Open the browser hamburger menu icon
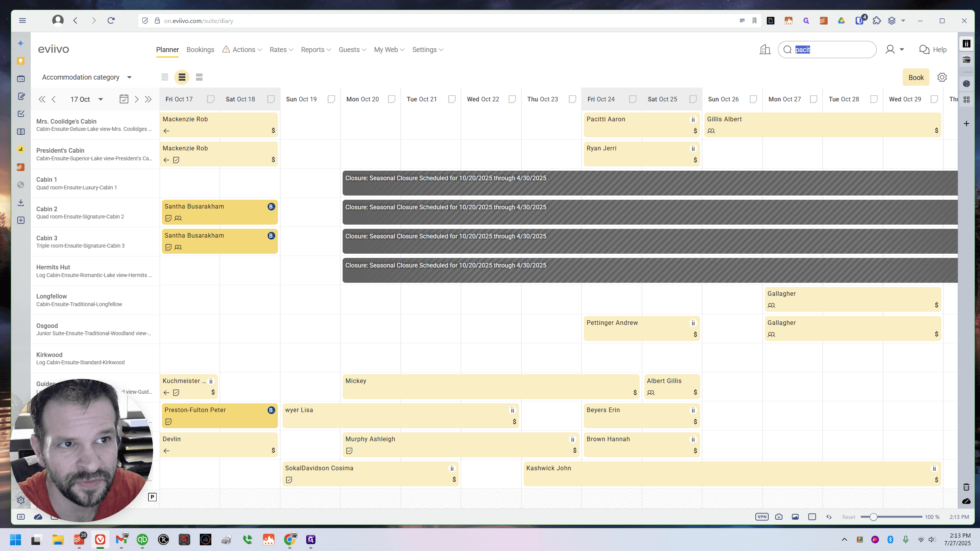The height and width of the screenshot is (551, 980). [23, 21]
